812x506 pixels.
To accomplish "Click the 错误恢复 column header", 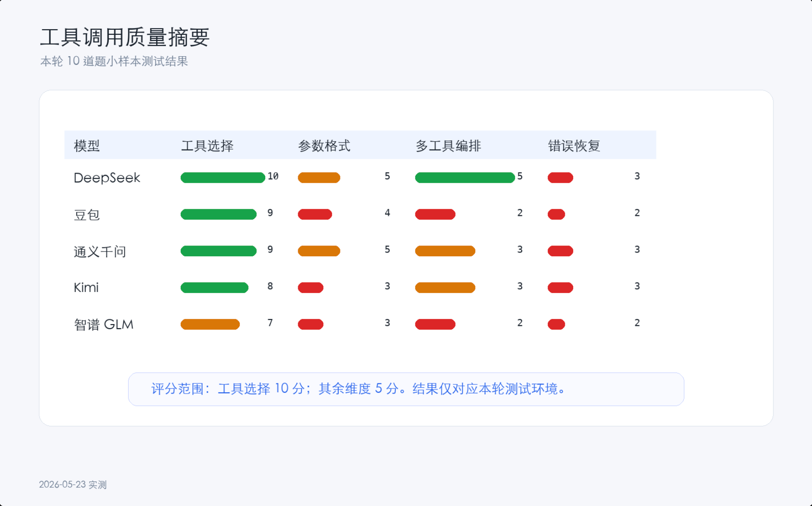I will (x=574, y=146).
